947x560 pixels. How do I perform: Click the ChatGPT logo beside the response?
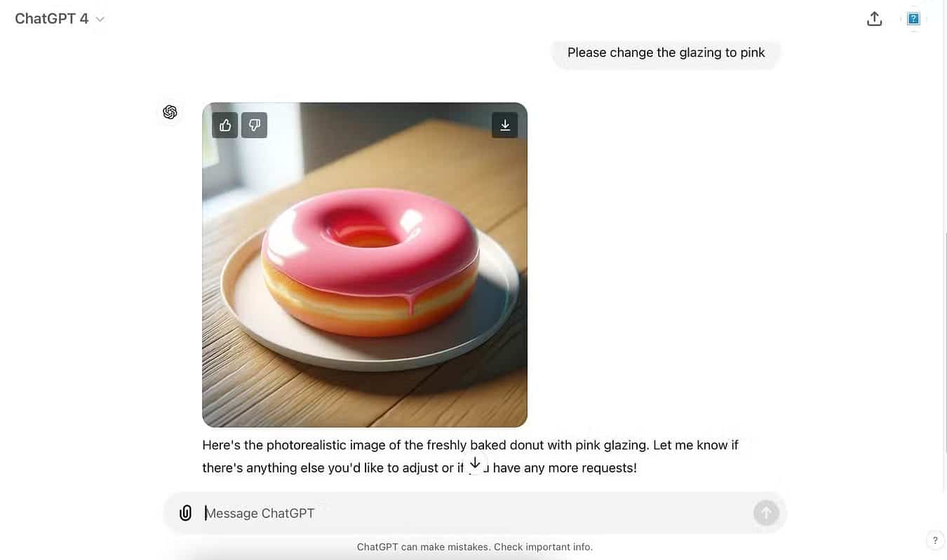[170, 112]
